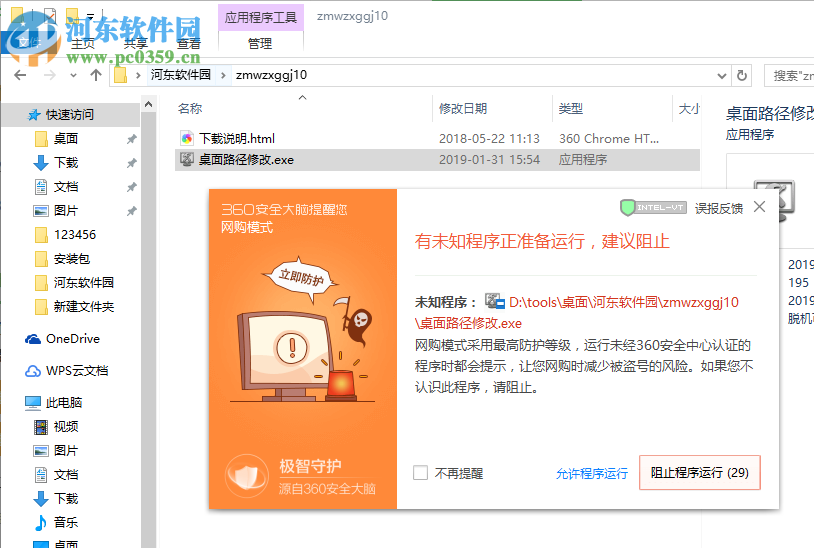Click the OneDrive cloud icon
814x548 pixels.
33,339
